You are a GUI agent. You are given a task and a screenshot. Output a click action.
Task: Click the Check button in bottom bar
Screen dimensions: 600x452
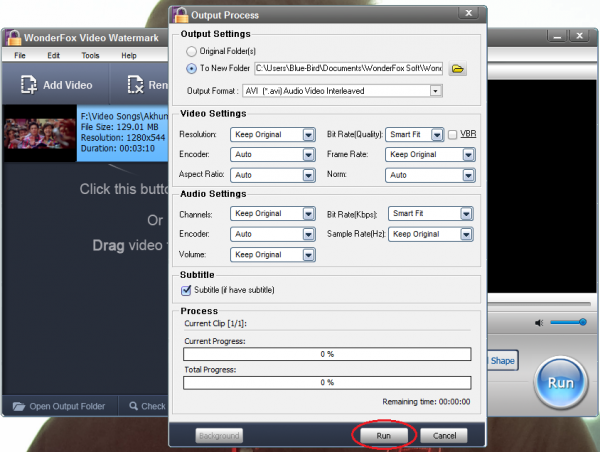click(148, 406)
